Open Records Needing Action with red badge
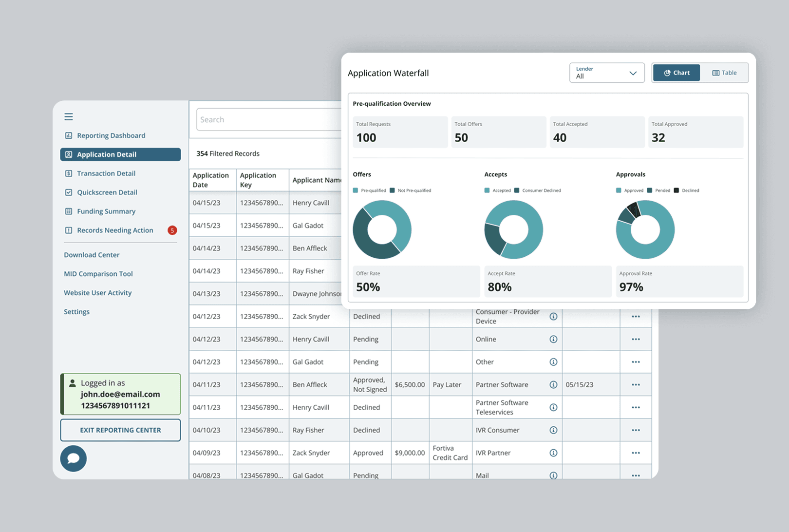This screenshot has height=532, width=789. [x=115, y=230]
